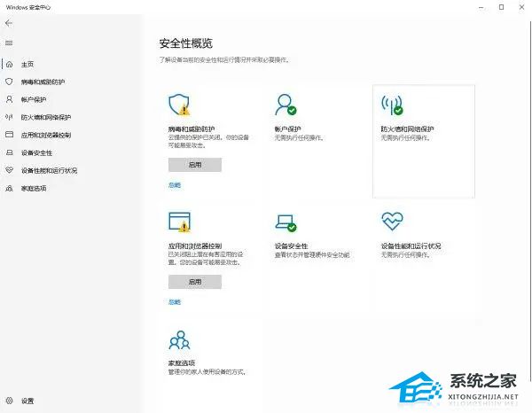Open the 设备安全性 tile title
The width and height of the screenshot is (532, 413).
coord(291,246)
